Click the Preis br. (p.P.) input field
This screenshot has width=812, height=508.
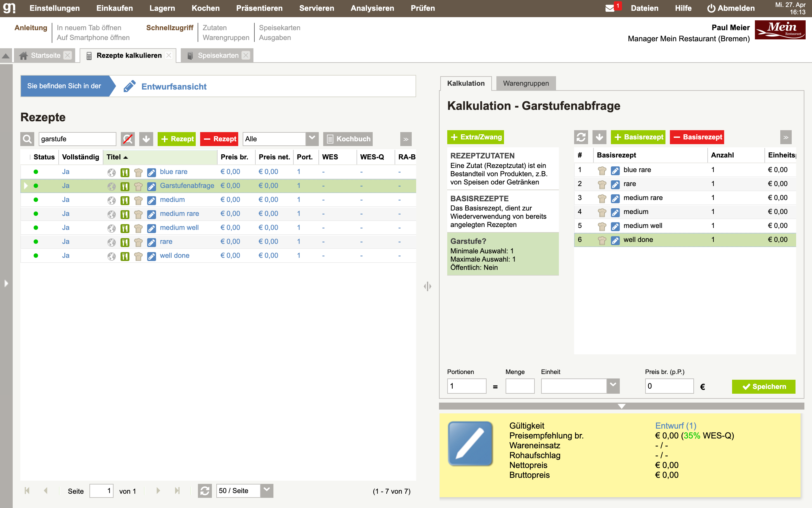pyautogui.click(x=669, y=386)
